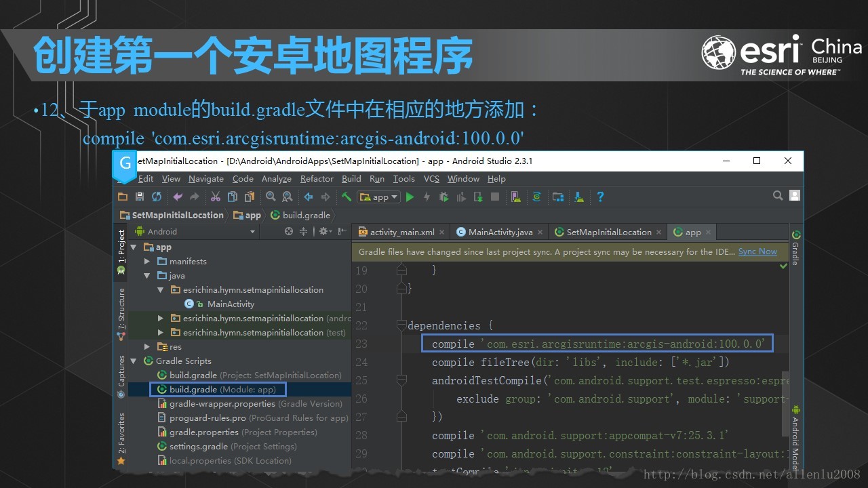Open the Project Structure icon
Screen dimensions: 868x488
click(558, 197)
